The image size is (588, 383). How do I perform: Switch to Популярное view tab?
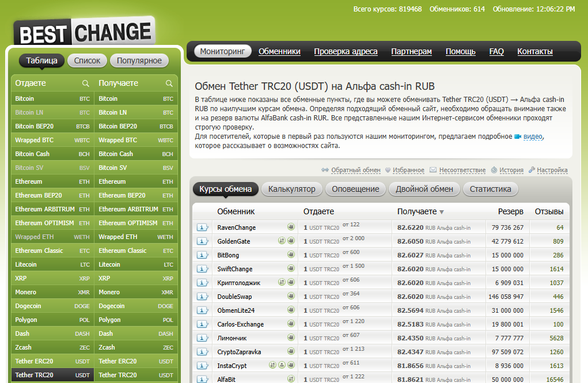click(139, 60)
